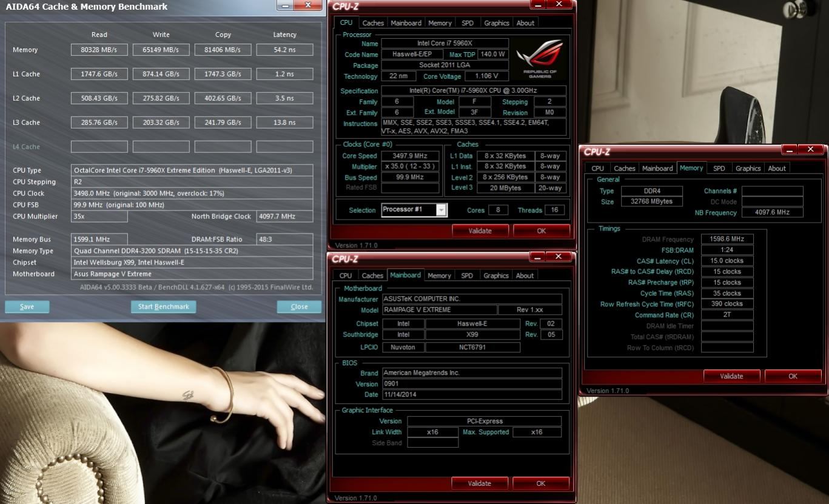
Task: Click LPCIO model NCT6791 field
Action: 473,348
